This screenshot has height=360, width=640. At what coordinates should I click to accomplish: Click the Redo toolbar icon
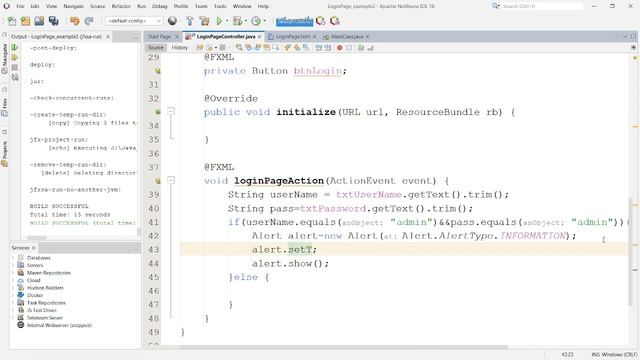point(89,21)
